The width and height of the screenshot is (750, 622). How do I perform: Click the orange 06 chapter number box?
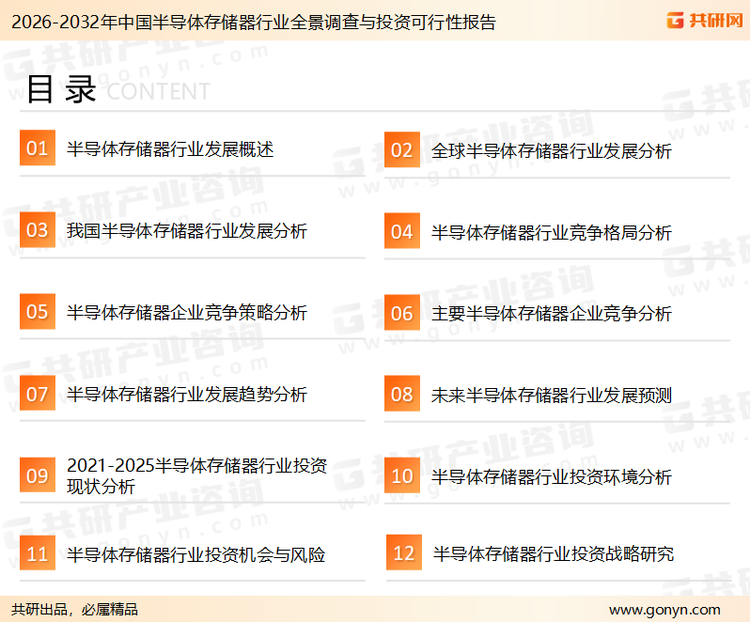coord(402,313)
